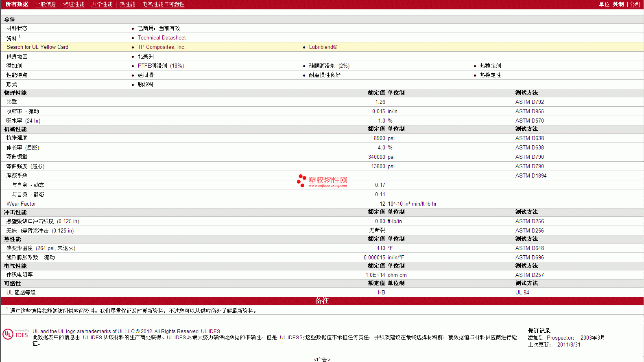644x362 pixels.
Task: Open the 所有数据 tab
Action: 17,4
